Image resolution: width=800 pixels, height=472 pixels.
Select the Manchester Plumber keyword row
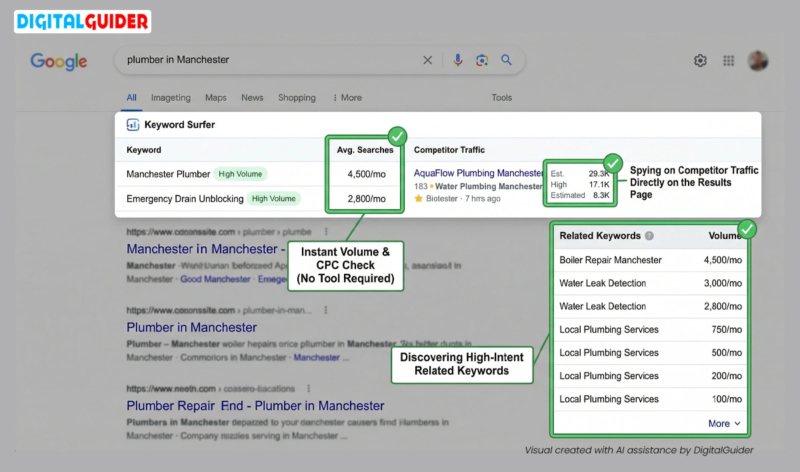[168, 174]
